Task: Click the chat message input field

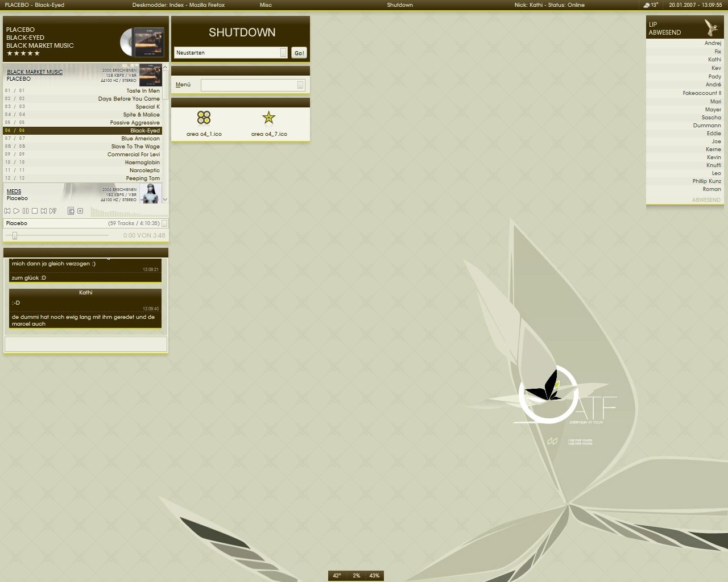Action: point(86,344)
